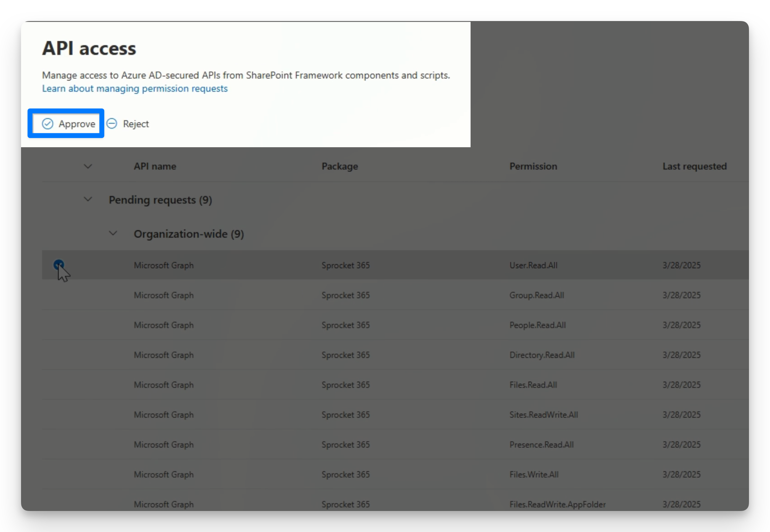The image size is (770, 532).
Task: Open 'Learn about managing permission requests'
Action: pos(135,88)
